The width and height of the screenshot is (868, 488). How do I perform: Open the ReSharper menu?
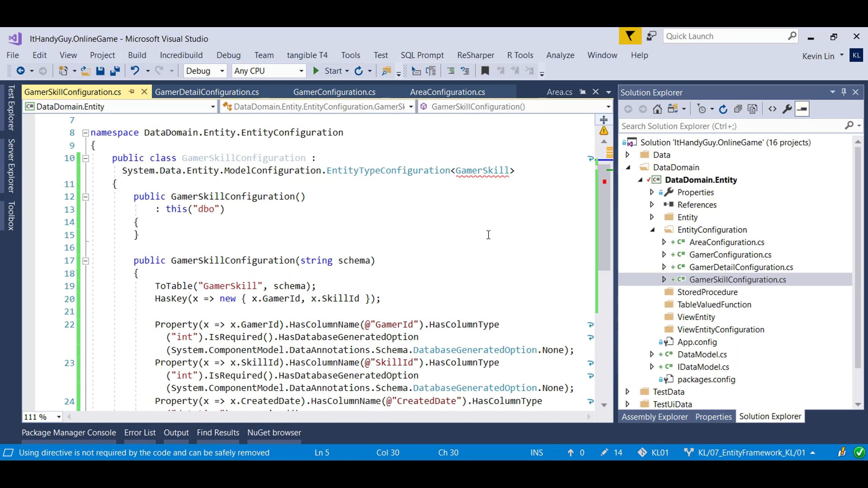(475, 55)
